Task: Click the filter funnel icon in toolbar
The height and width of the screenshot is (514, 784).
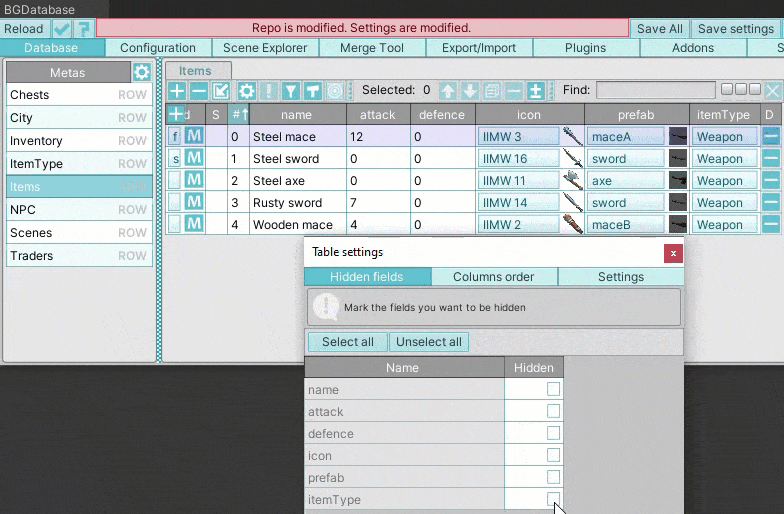Action: 290,91
